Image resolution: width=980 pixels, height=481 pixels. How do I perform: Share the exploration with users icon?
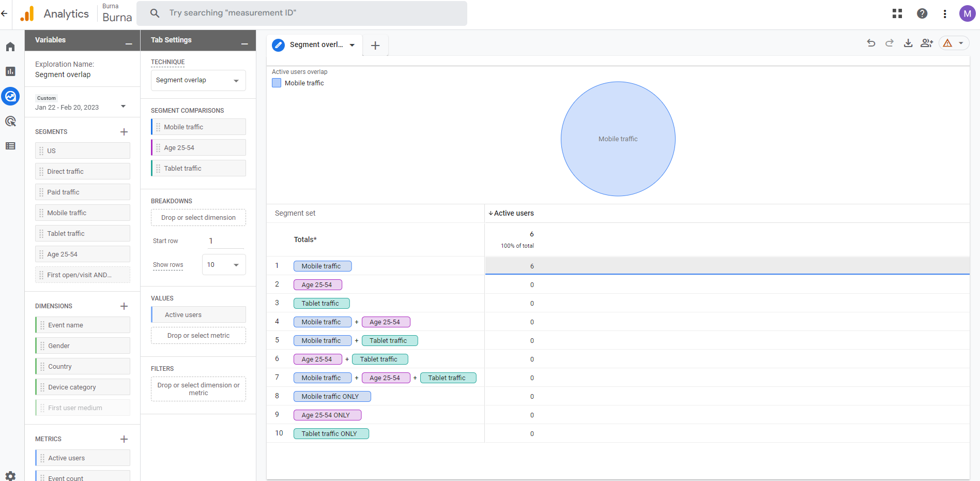(x=927, y=43)
